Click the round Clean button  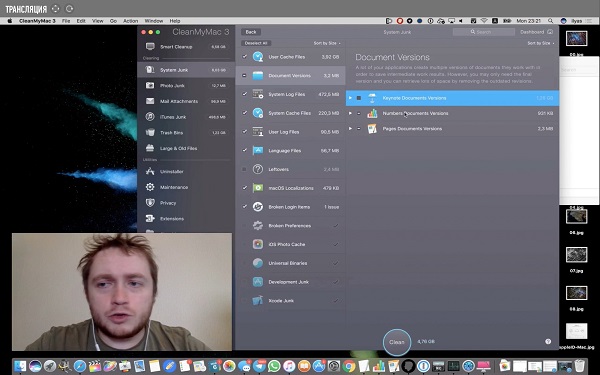click(x=397, y=342)
